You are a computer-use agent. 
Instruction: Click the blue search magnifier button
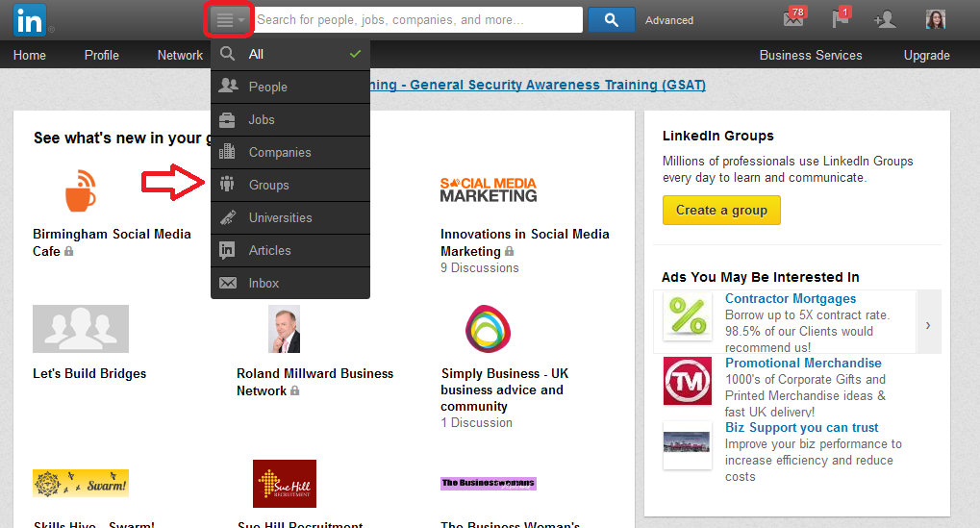611,20
